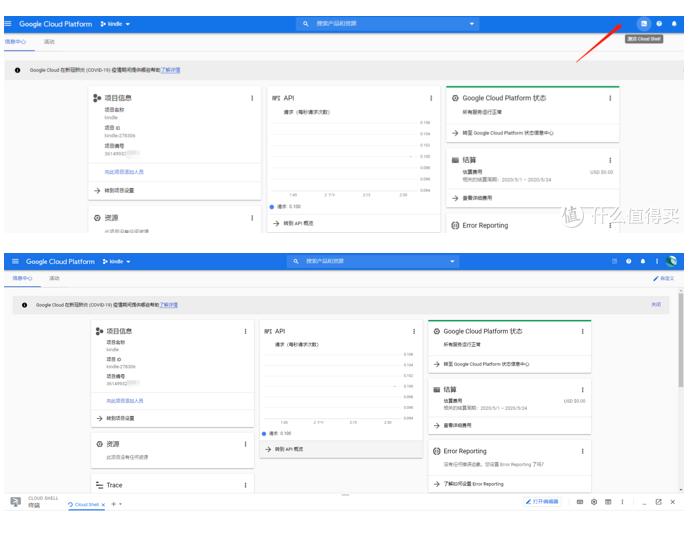
Task: Open navigation menu in lower screenshot
Action: 15,261
